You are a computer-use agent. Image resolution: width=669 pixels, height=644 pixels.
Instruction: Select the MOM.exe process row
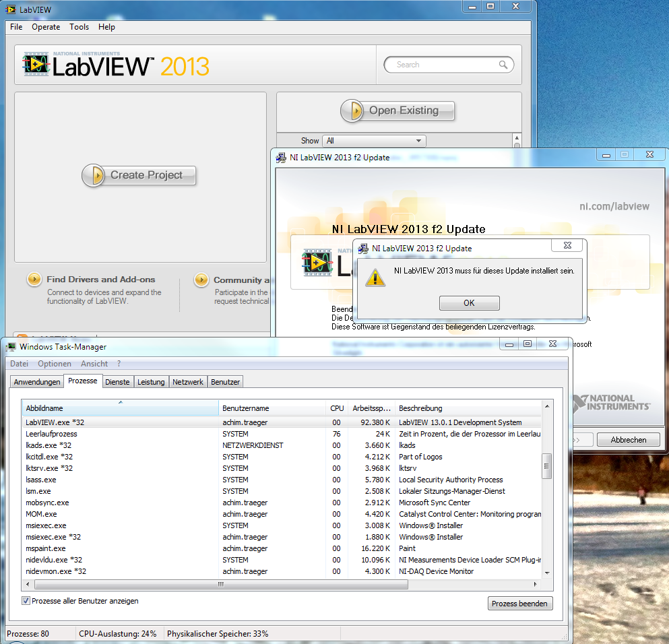(282, 515)
